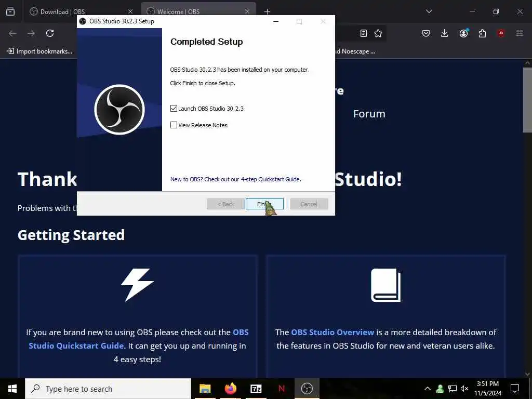Open the Pocket save icon
This screenshot has height=399, width=532.
click(x=426, y=33)
